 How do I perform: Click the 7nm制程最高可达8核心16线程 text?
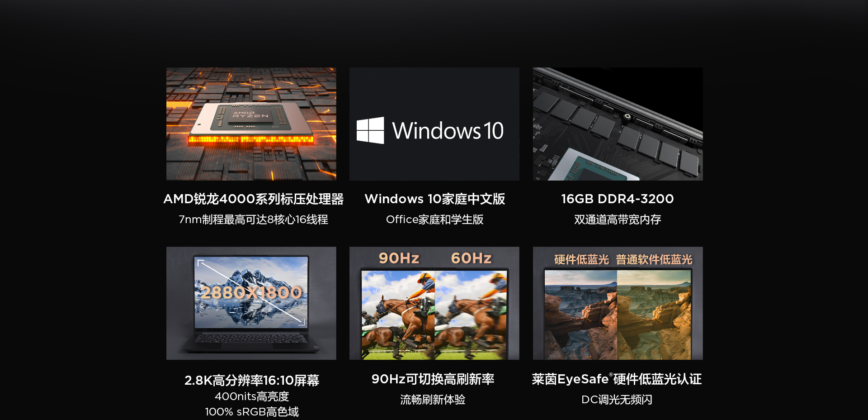254,220
